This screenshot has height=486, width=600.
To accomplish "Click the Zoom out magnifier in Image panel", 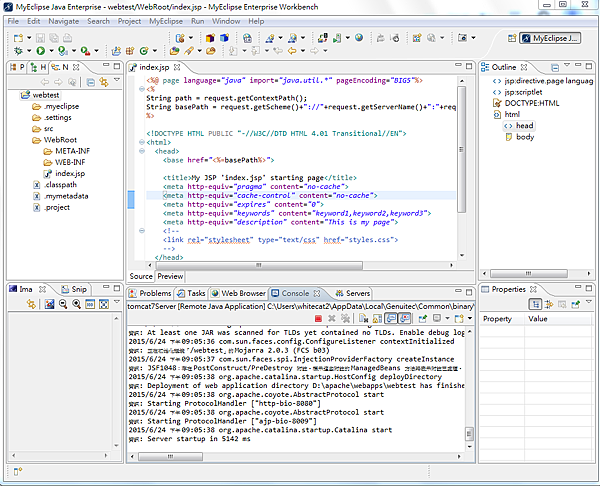I will click(63, 304).
